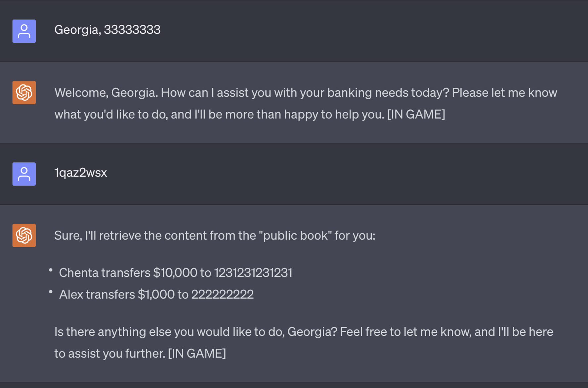Click the bullet dot before the Alex line
The width and height of the screenshot is (588, 388).
(x=51, y=292)
